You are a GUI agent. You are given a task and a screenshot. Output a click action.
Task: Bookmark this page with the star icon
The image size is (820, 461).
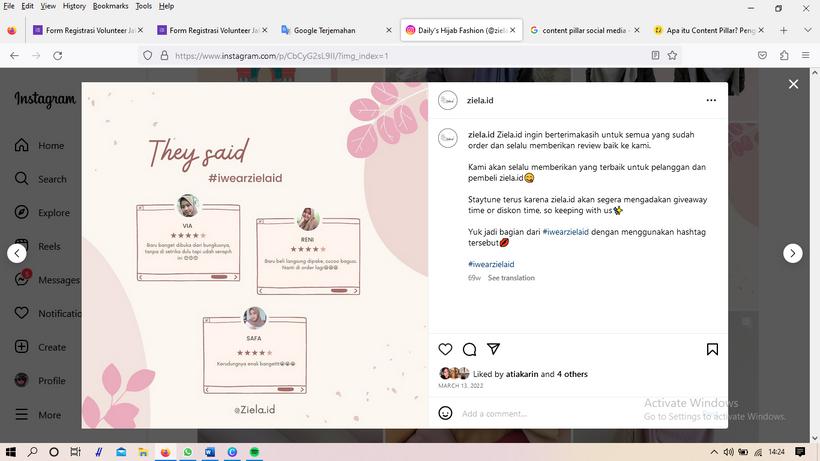pos(673,55)
